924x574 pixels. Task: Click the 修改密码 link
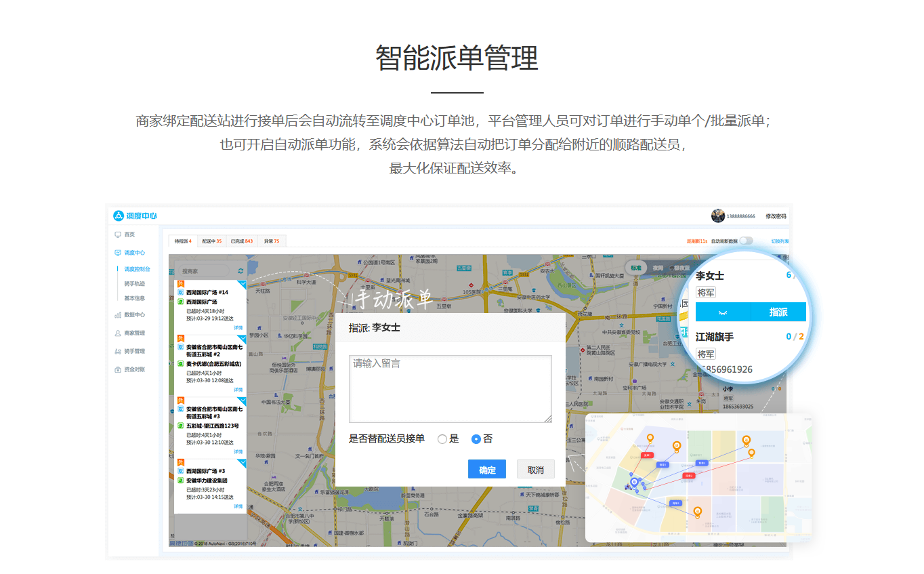pyautogui.click(x=776, y=216)
